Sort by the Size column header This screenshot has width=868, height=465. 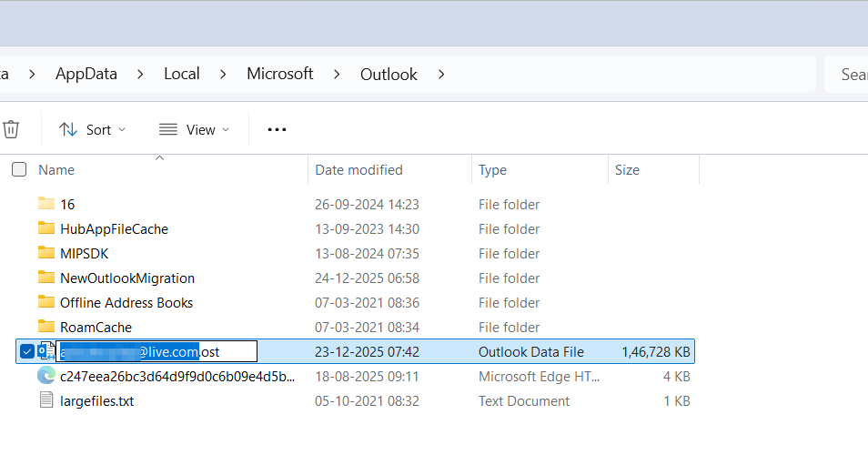coord(627,170)
